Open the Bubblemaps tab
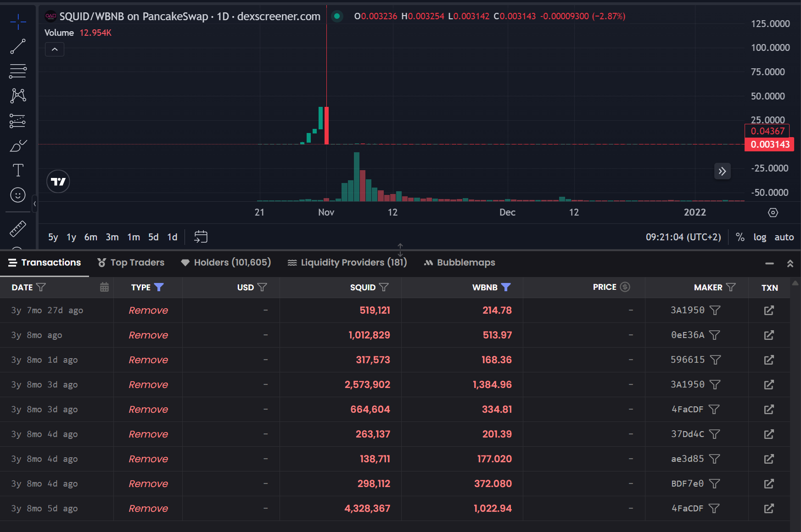 point(459,262)
